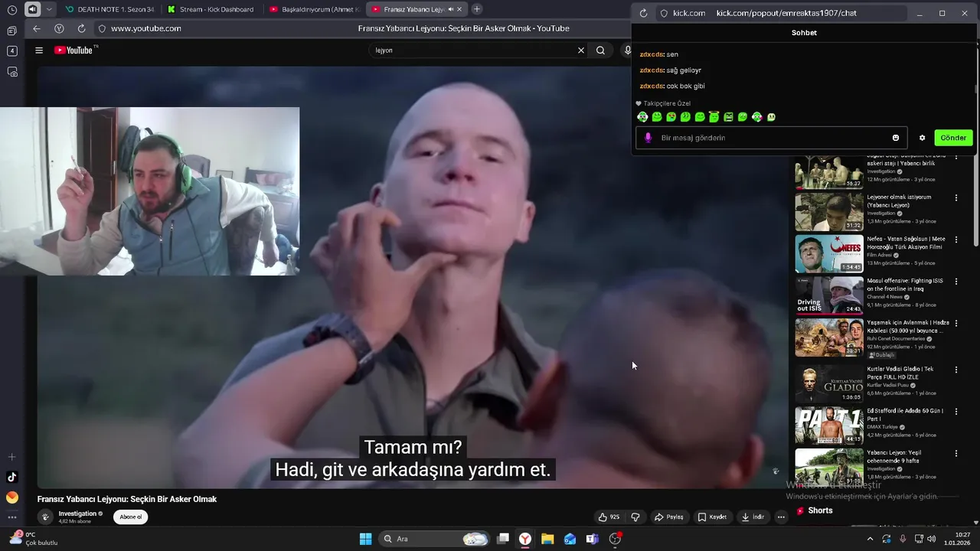
Task: Open the browser history clock icon
Action: pyautogui.click(x=12, y=10)
